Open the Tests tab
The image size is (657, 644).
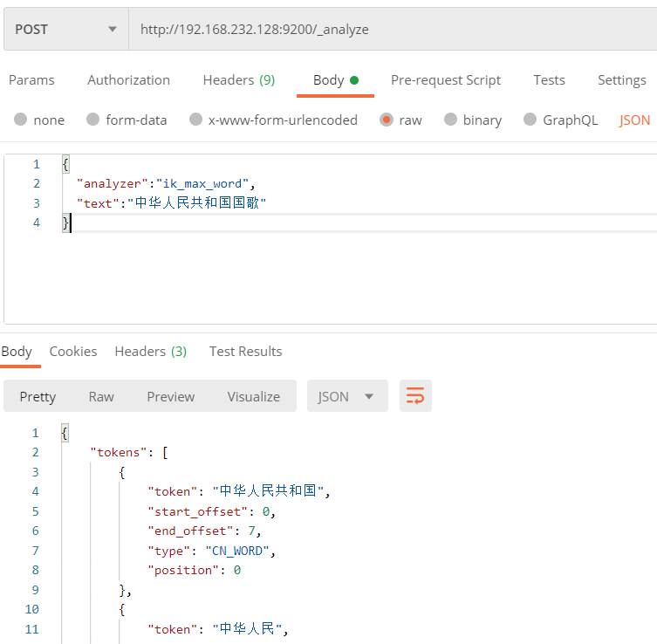549,80
